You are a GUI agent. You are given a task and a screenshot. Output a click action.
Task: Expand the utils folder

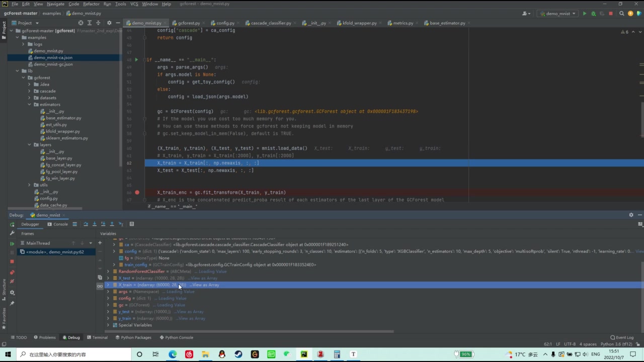point(29,185)
